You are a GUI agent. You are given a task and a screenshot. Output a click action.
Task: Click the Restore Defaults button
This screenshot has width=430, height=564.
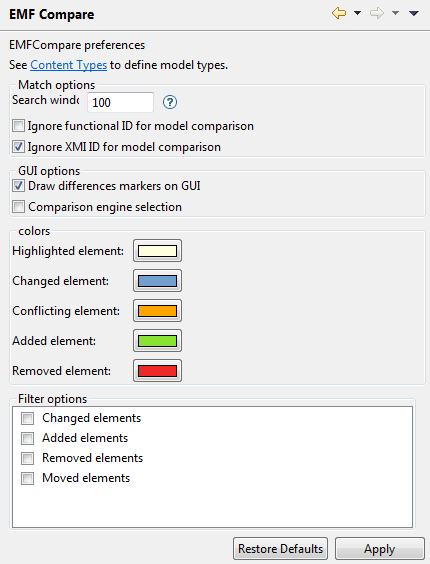280,549
